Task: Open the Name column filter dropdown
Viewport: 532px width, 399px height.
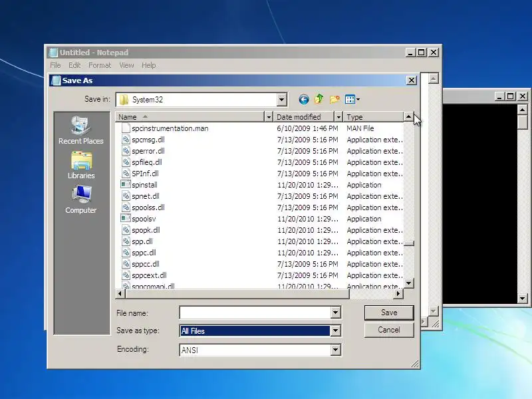Action: pyautogui.click(x=269, y=117)
